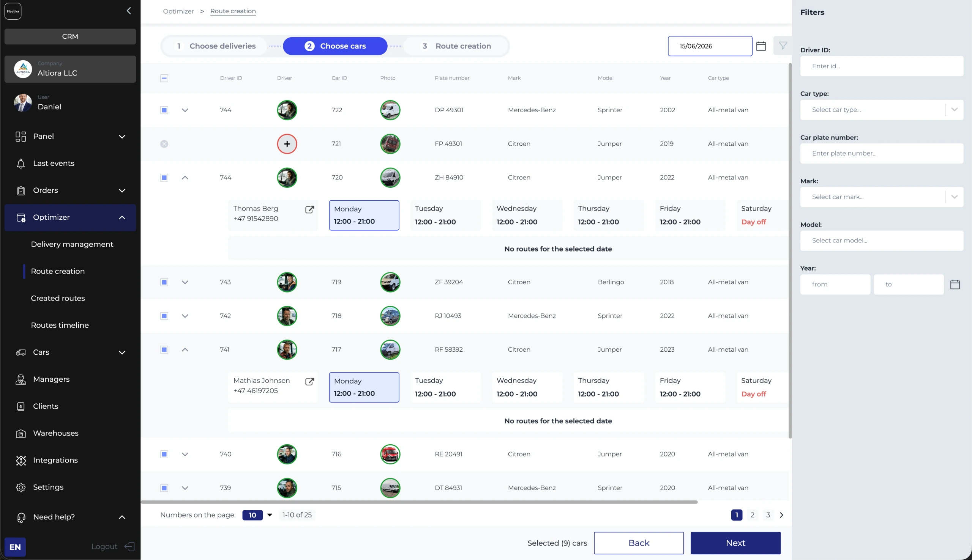Open driver photo for driver 742
Viewport: 972px width, 560px height.
287,316
